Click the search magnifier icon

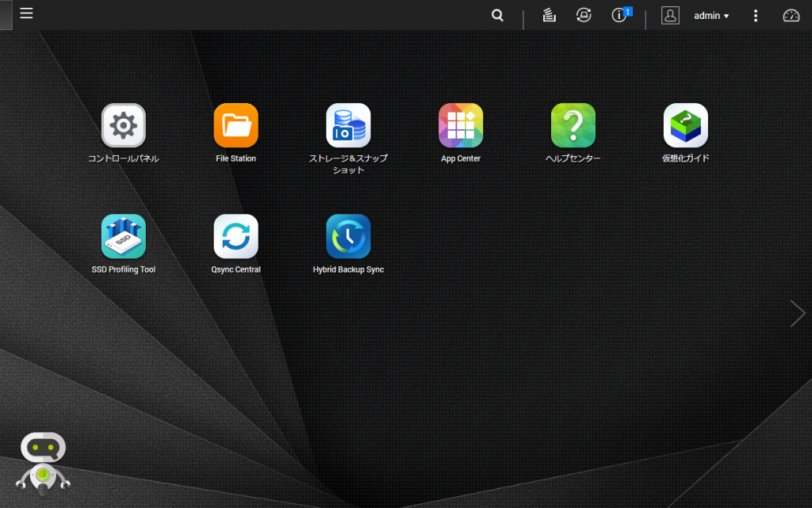497,15
